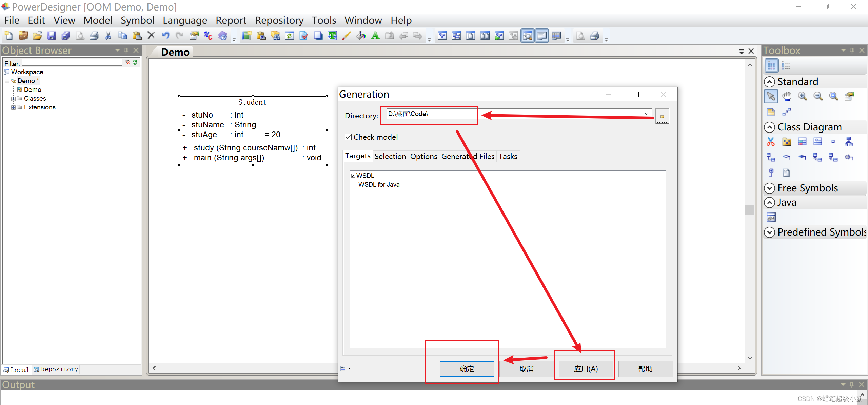Toggle the Check model checkbox
Image resolution: width=868 pixels, height=405 pixels.
348,137
